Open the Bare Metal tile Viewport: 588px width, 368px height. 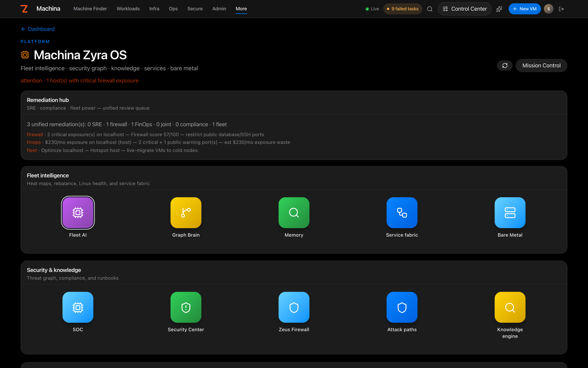[510, 213]
